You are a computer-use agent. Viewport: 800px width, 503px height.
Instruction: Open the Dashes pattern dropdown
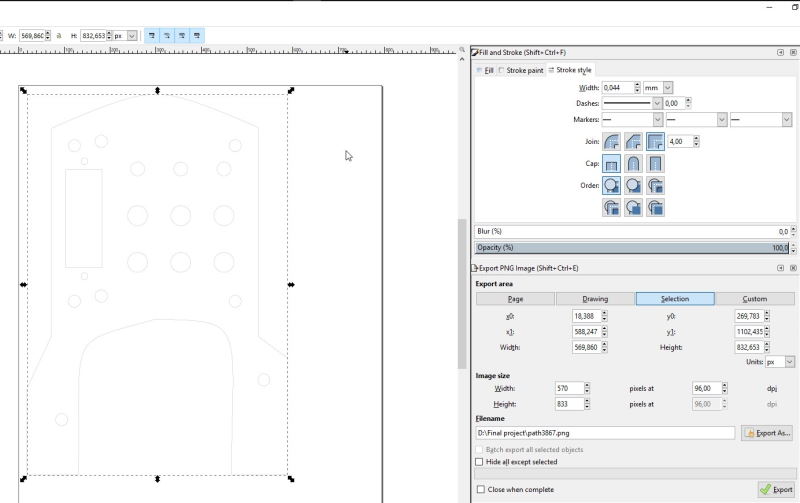[x=657, y=103]
